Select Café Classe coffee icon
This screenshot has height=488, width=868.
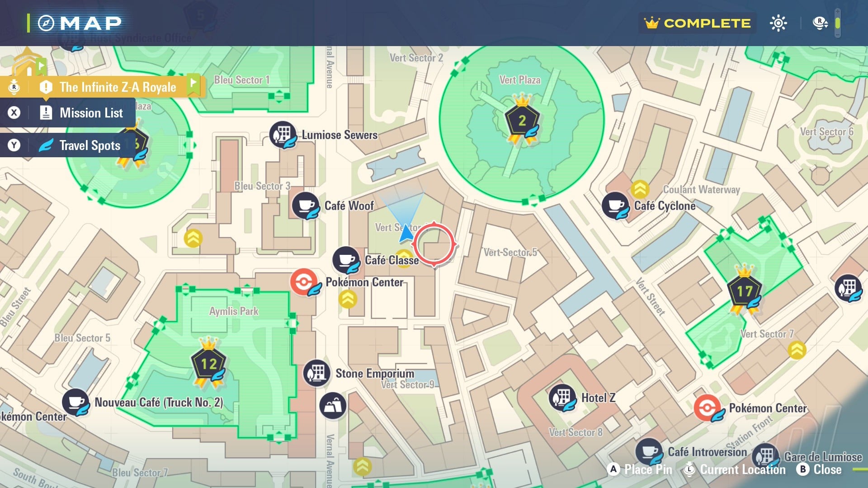tap(346, 260)
